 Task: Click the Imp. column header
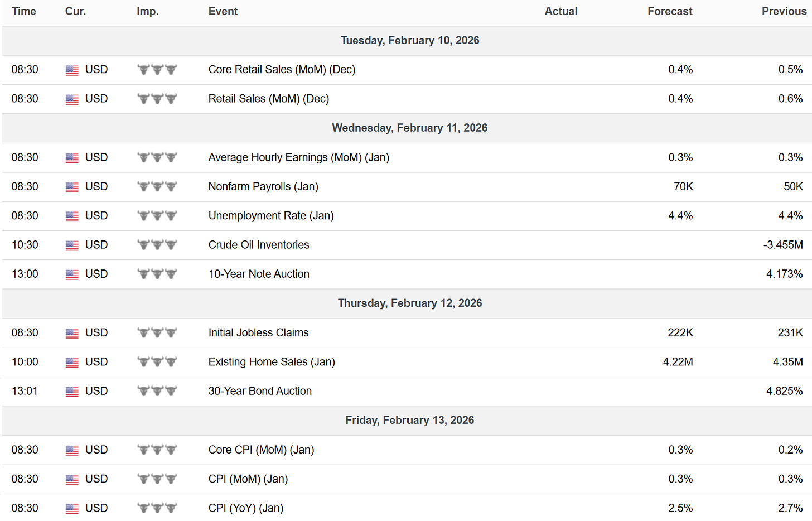pyautogui.click(x=148, y=11)
